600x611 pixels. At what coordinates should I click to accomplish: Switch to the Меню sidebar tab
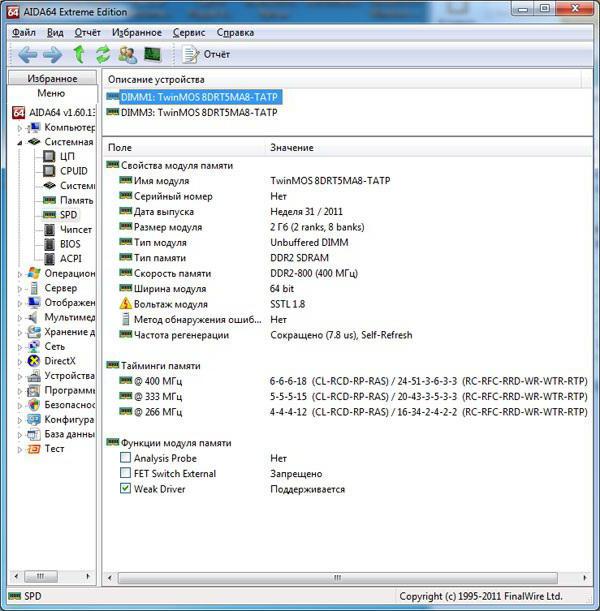pos(51,94)
